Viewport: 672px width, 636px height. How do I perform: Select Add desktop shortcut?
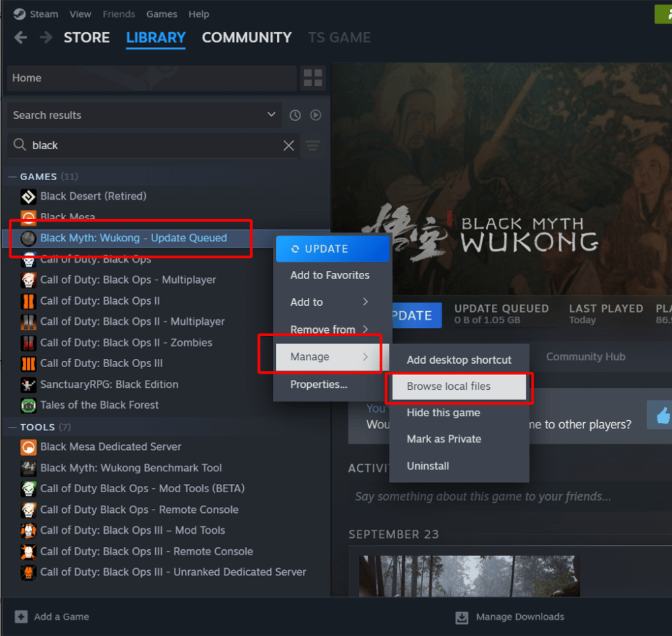point(459,360)
